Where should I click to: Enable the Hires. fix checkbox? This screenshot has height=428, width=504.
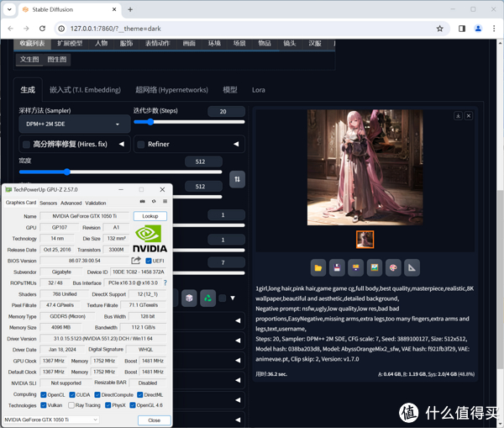tap(26, 145)
